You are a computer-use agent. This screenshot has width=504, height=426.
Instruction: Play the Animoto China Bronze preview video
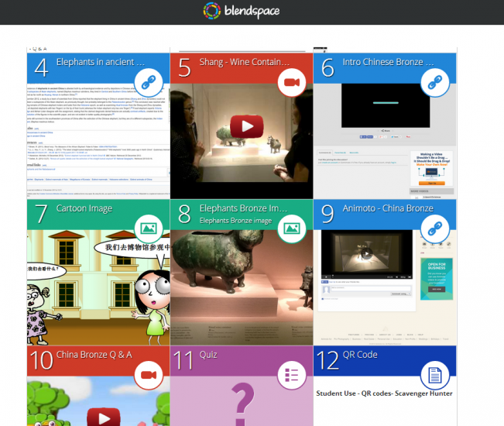pyautogui.click(x=367, y=253)
